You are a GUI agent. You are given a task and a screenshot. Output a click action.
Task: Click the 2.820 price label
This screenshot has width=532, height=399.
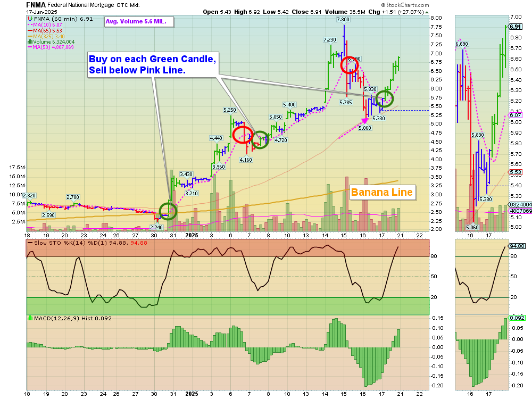coord(29,195)
